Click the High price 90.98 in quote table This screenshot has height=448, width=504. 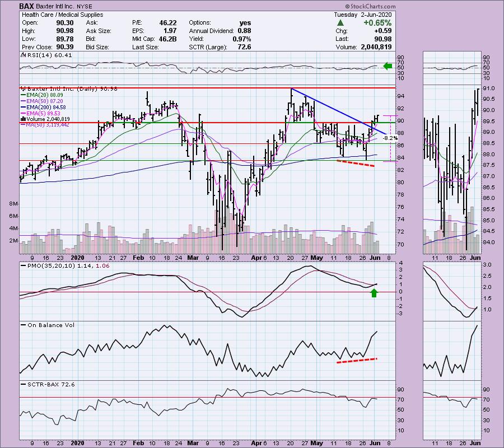[65, 31]
